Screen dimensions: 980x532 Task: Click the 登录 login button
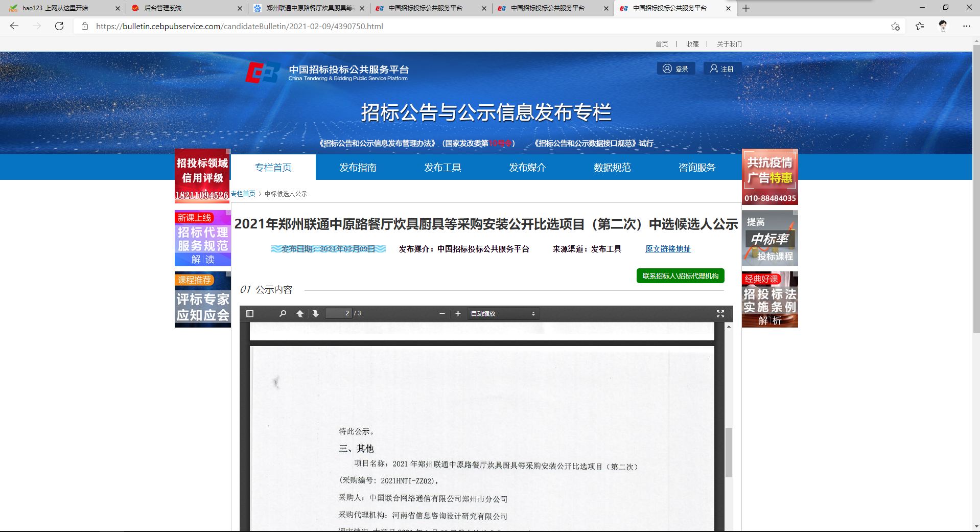pos(676,68)
